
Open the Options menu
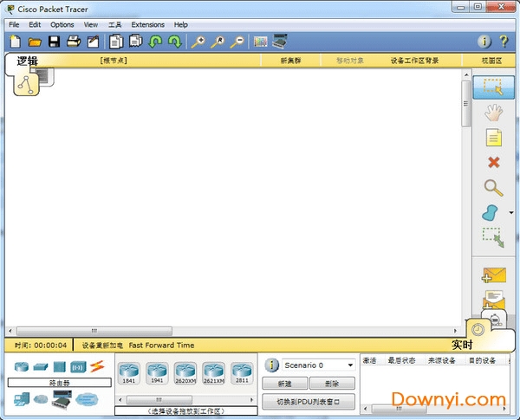(x=62, y=25)
